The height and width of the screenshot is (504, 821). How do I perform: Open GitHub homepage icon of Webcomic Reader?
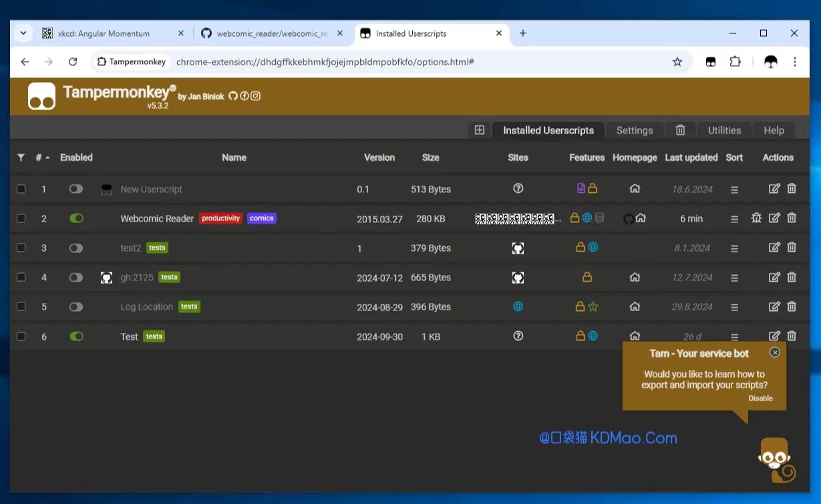click(629, 218)
